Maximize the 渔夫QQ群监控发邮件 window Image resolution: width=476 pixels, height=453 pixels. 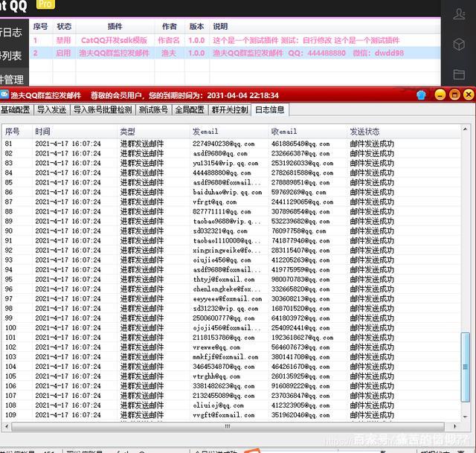click(x=454, y=95)
